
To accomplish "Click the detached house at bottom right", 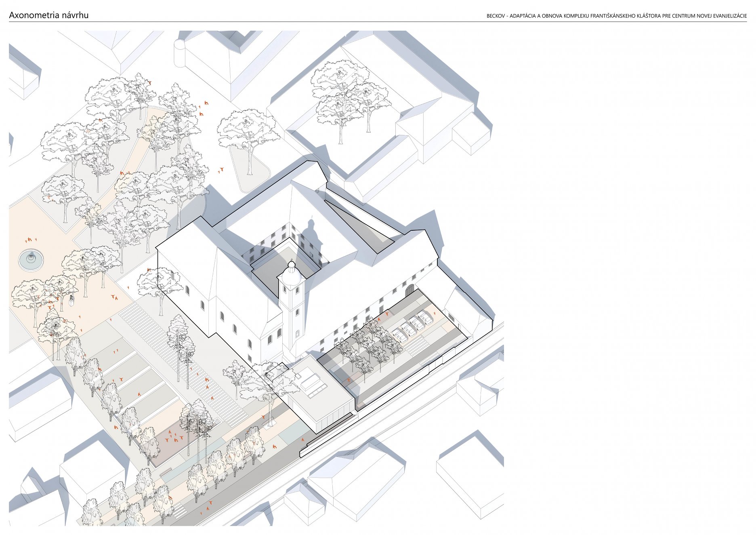I will point(470,473).
